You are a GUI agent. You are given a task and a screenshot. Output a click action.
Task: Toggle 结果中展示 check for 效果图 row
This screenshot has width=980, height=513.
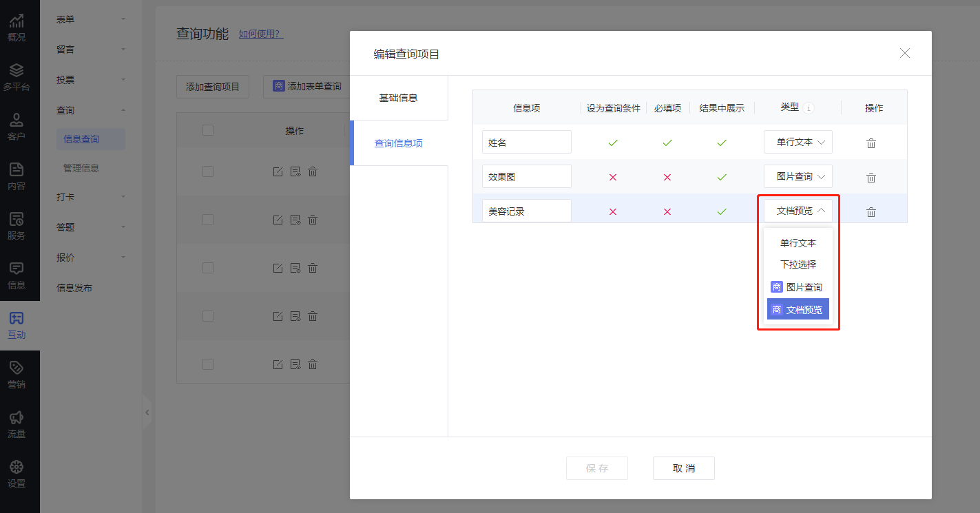click(x=722, y=177)
